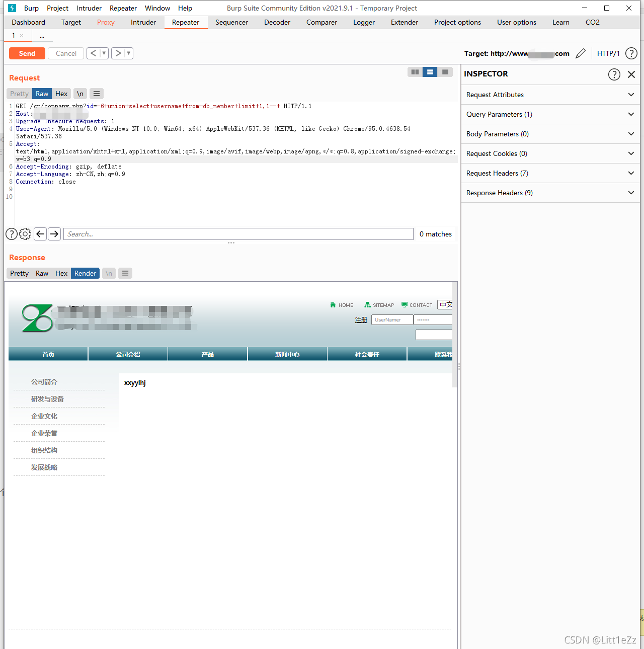644x649 pixels.
Task: Open help icon next to HTTP/1
Action: (x=631, y=53)
